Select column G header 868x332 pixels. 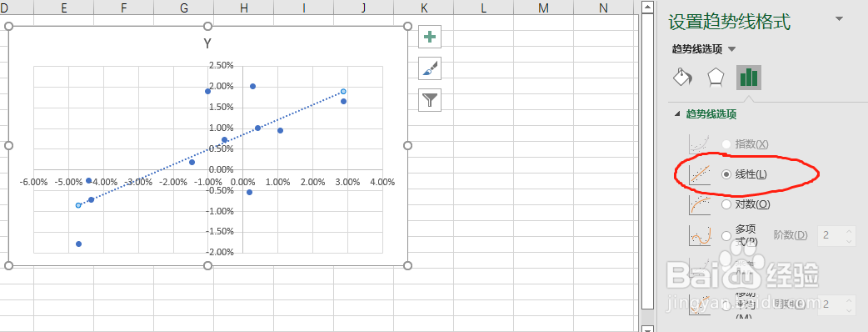coord(184,8)
